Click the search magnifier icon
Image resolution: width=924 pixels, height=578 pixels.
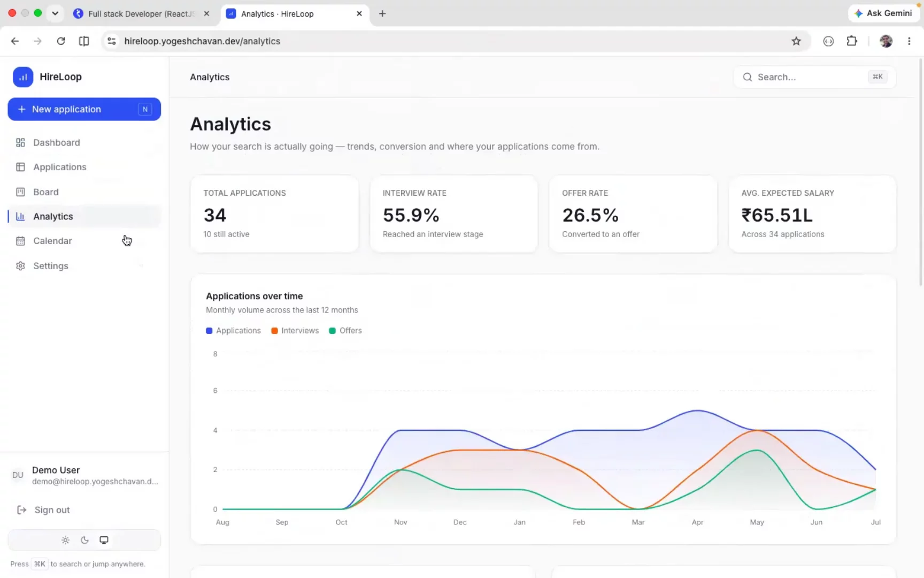tap(747, 77)
